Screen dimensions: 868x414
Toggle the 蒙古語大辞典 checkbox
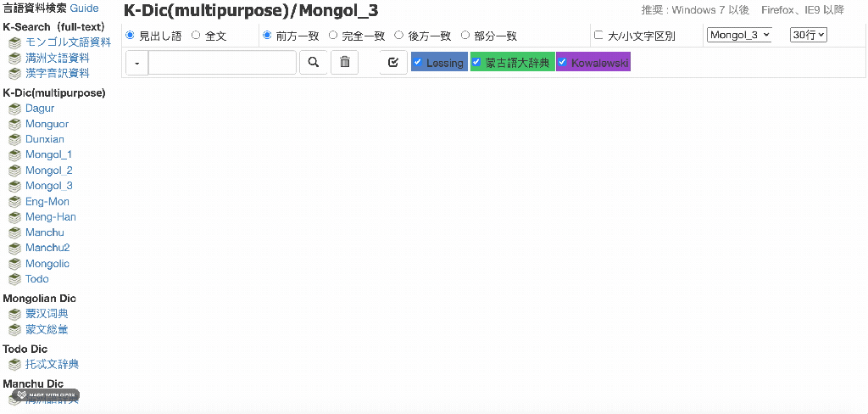point(476,63)
